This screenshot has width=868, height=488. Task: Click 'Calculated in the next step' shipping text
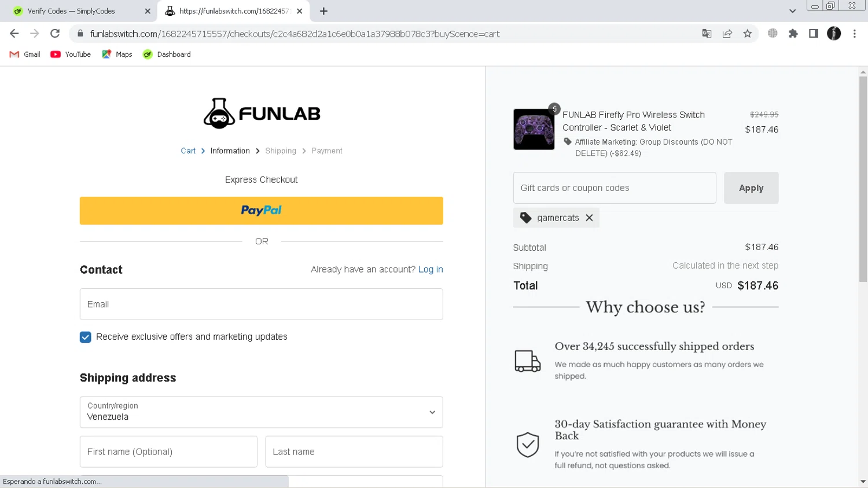pyautogui.click(x=725, y=266)
